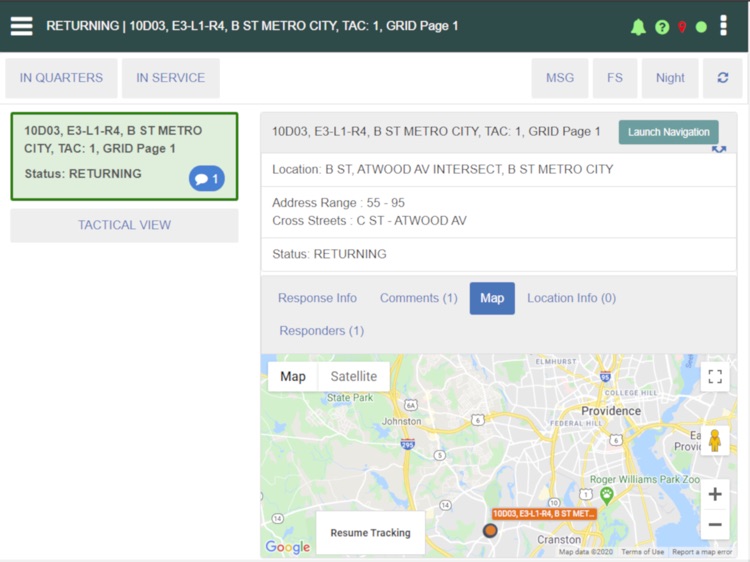Select the Map tab

click(492, 298)
